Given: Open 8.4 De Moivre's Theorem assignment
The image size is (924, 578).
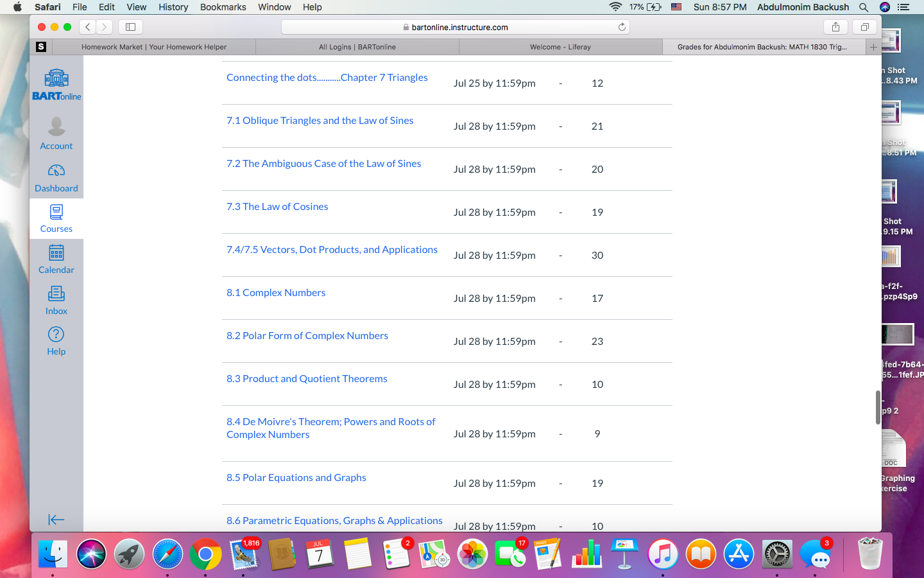Looking at the screenshot, I should (x=331, y=428).
